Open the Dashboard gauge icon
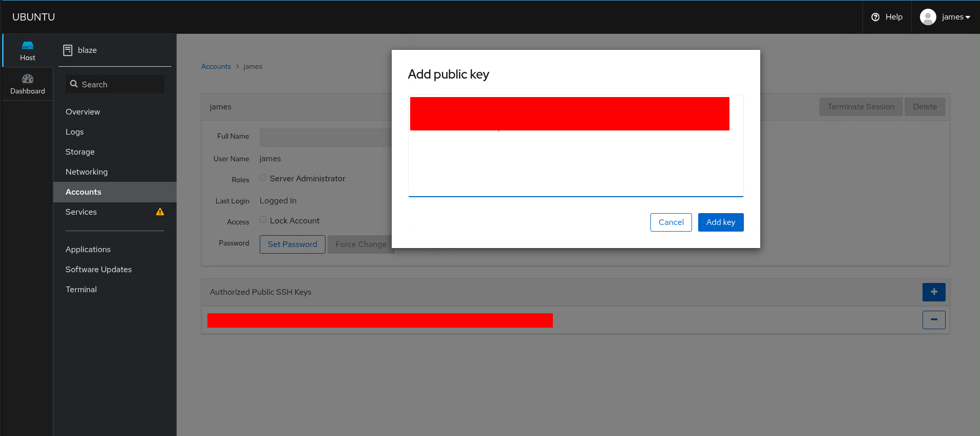 (28, 79)
